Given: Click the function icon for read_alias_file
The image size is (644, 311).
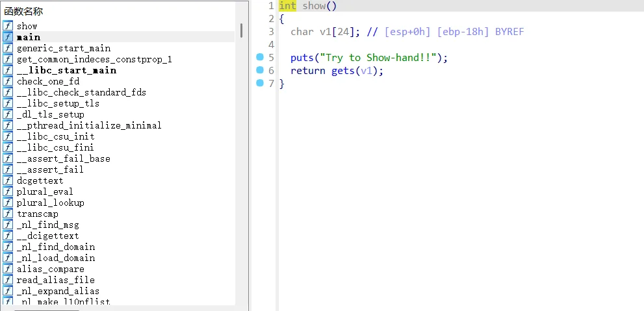Looking at the screenshot, I should point(8,280).
